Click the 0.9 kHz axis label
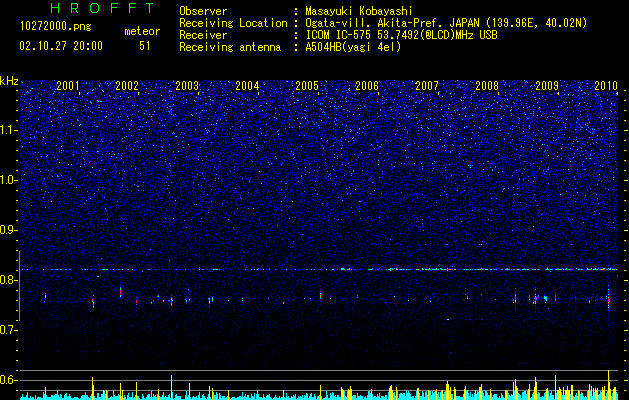Viewport: 629px width, 400px height. [x=9, y=230]
